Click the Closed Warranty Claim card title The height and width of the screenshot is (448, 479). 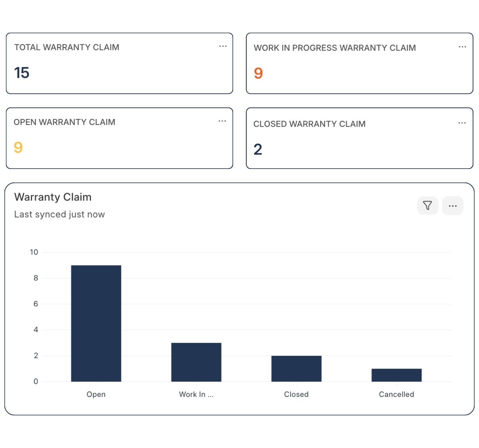[x=309, y=124]
